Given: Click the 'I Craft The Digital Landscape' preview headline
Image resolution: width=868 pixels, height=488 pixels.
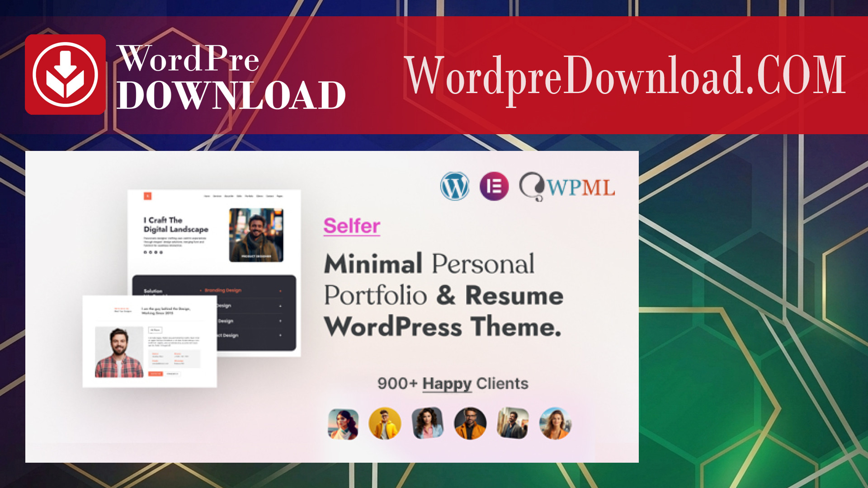Looking at the screenshot, I should tap(176, 225).
